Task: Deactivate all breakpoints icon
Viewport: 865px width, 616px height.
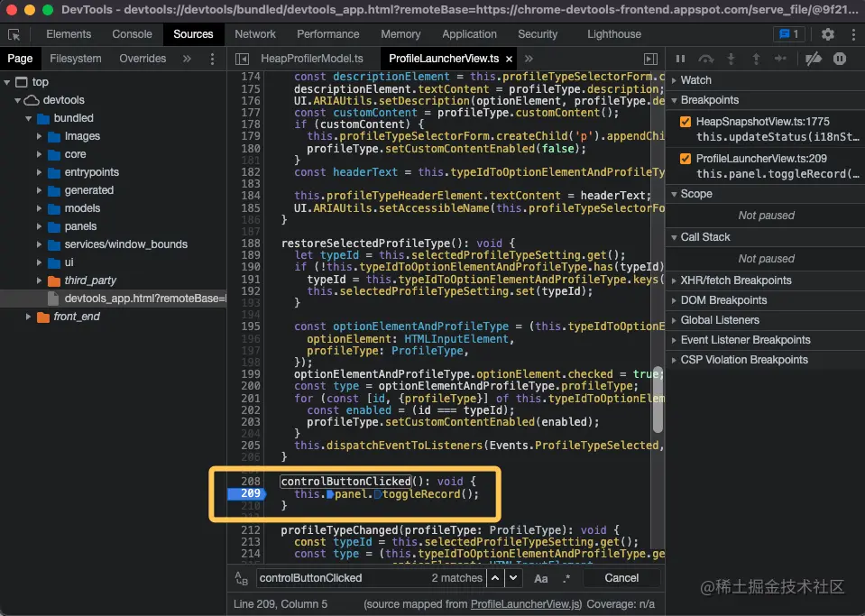Action: coord(814,59)
